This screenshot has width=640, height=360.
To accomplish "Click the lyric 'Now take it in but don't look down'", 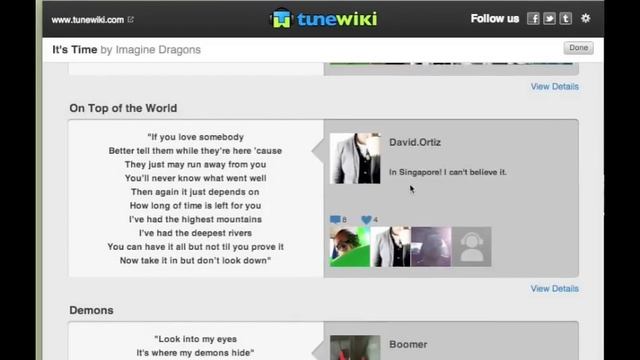I will (196, 260).
